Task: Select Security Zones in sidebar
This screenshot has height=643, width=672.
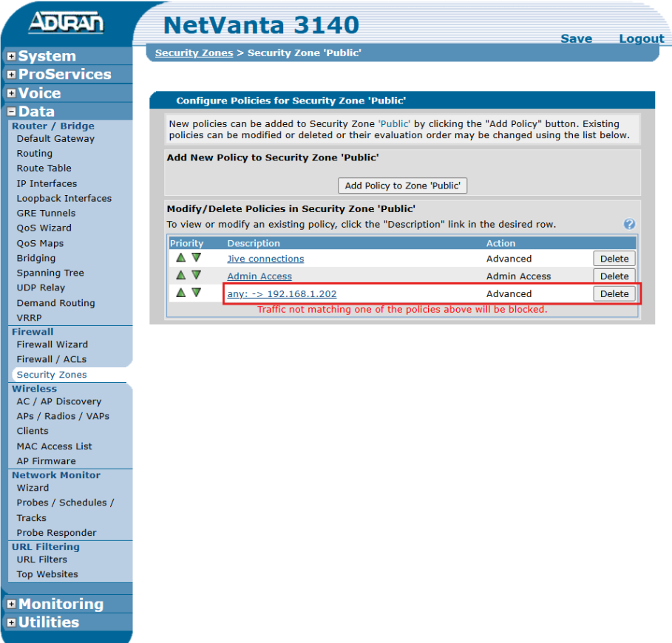Action: (52, 375)
